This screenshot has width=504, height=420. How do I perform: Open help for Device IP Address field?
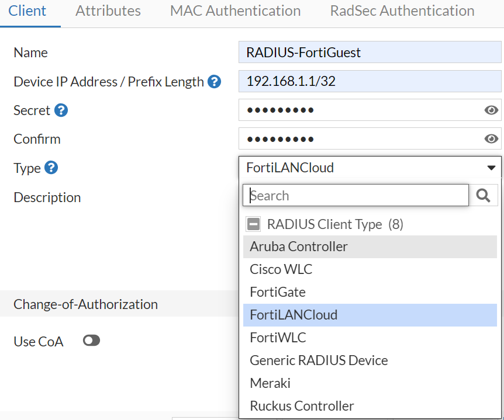214,82
